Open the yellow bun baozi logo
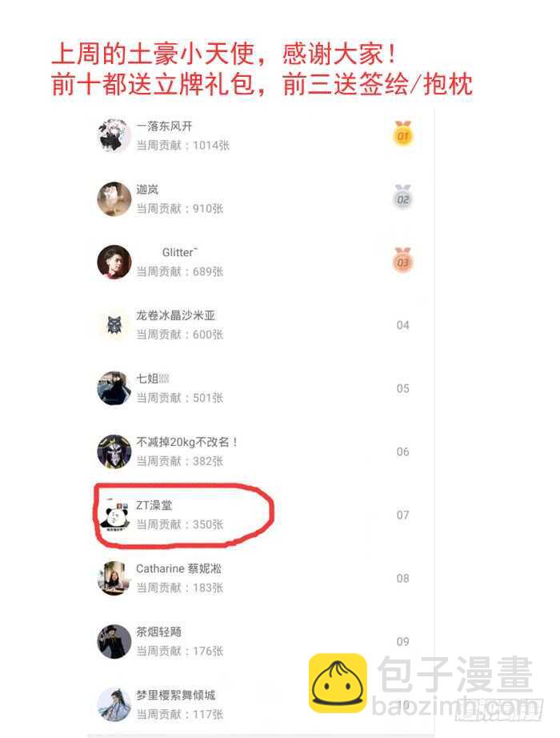The width and height of the screenshot is (560, 738). [338, 683]
